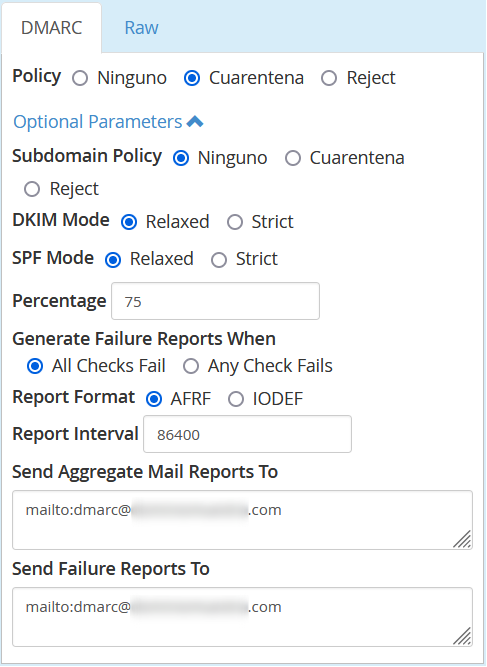Collapse Optional Parameters chevron icon

coord(195,122)
